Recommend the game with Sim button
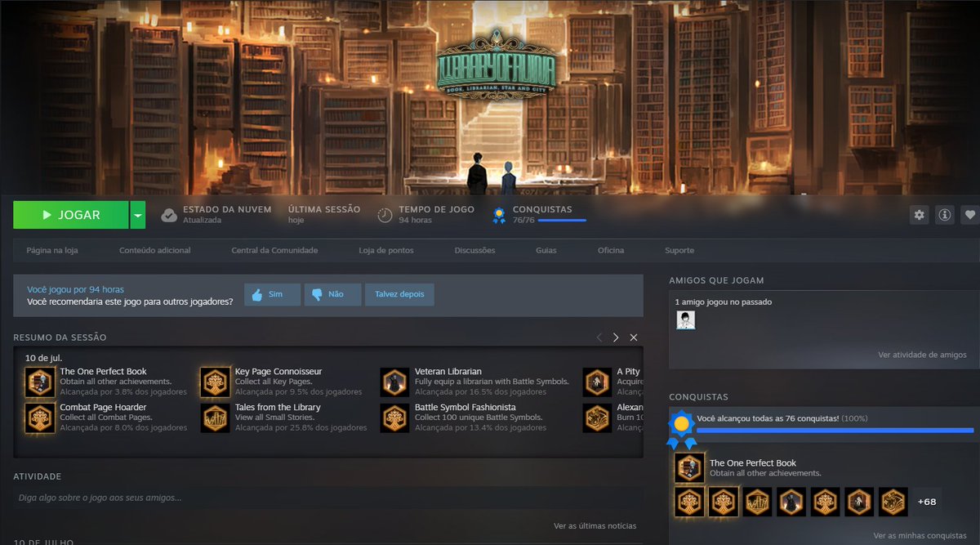 pos(272,294)
